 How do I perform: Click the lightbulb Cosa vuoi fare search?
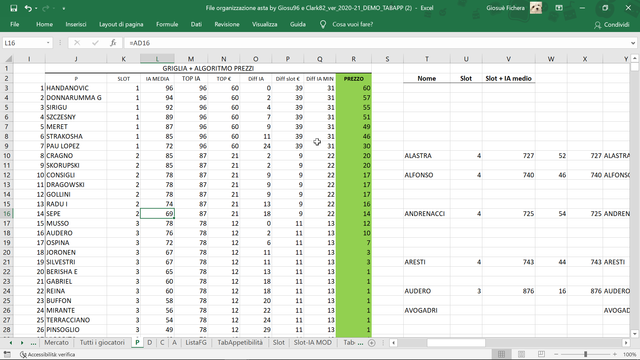point(346,24)
